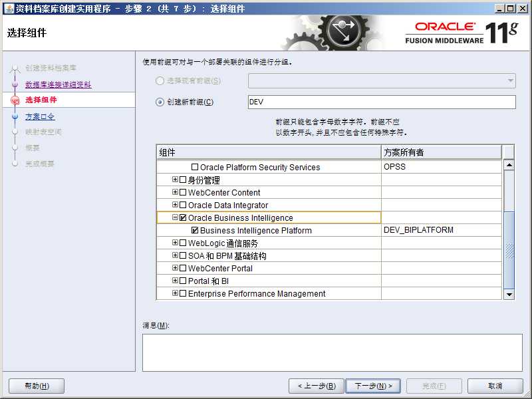This screenshot has height=399, width=532.
Task: Click the 帮助(H) button
Action: (37, 386)
